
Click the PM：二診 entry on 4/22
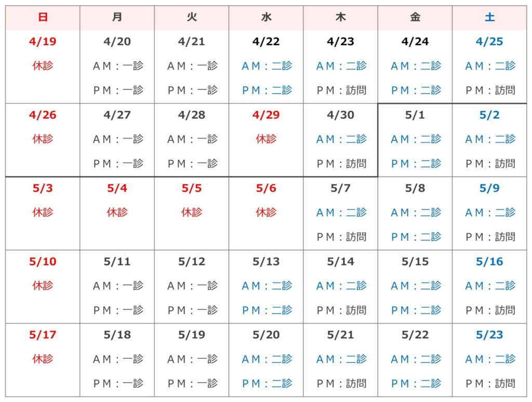tap(267, 90)
